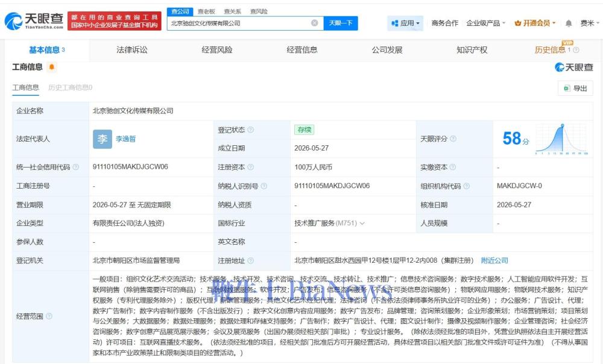
Task: Open the 法律诉讼 tab
Action: pyautogui.click(x=132, y=50)
